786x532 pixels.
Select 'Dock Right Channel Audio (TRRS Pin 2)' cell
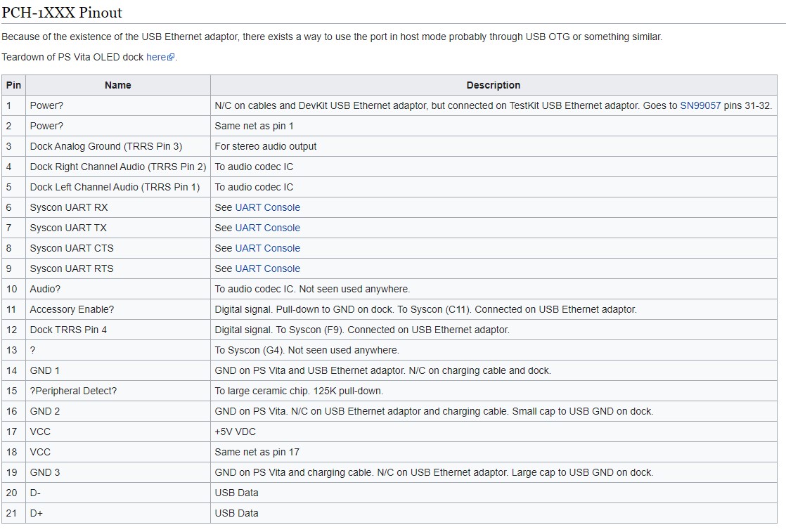[118, 167]
